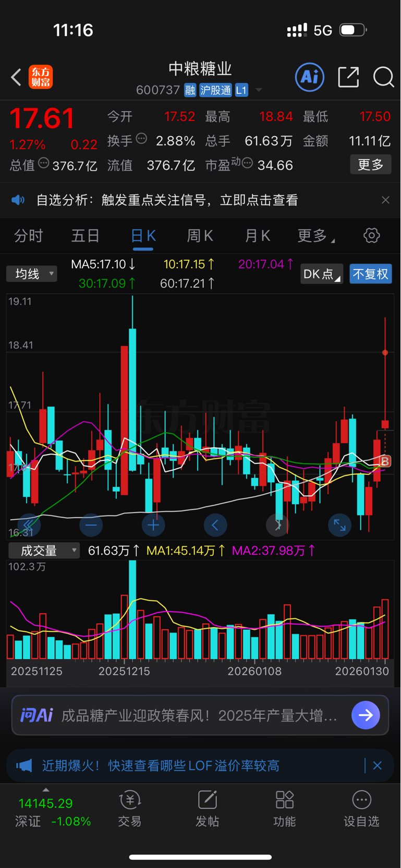Viewport: 401px width, 868px height.
Task: Tap the 融 margin trading badge
Action: pos(190,90)
